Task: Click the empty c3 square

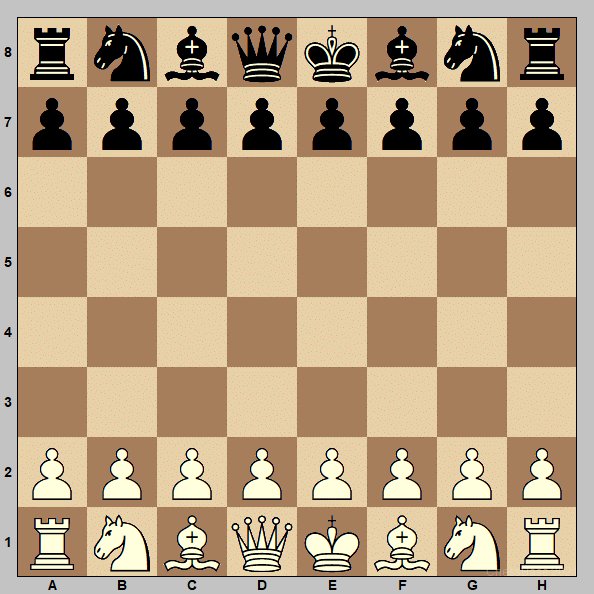Action: click(192, 403)
